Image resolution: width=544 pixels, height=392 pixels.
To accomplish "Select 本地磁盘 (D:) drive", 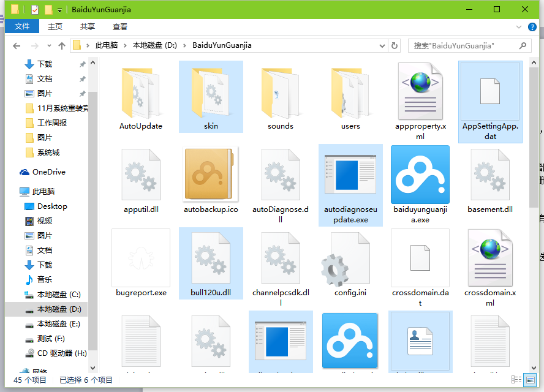I will click(x=46, y=309).
